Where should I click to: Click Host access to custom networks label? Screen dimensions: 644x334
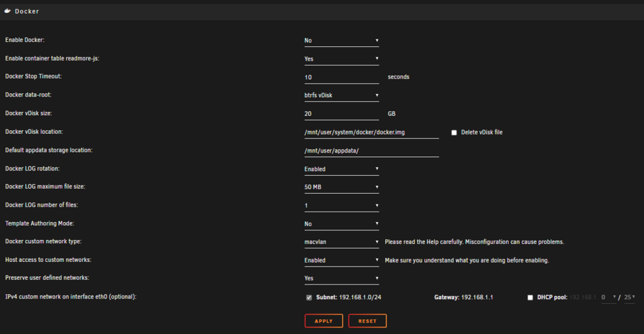[x=48, y=260]
